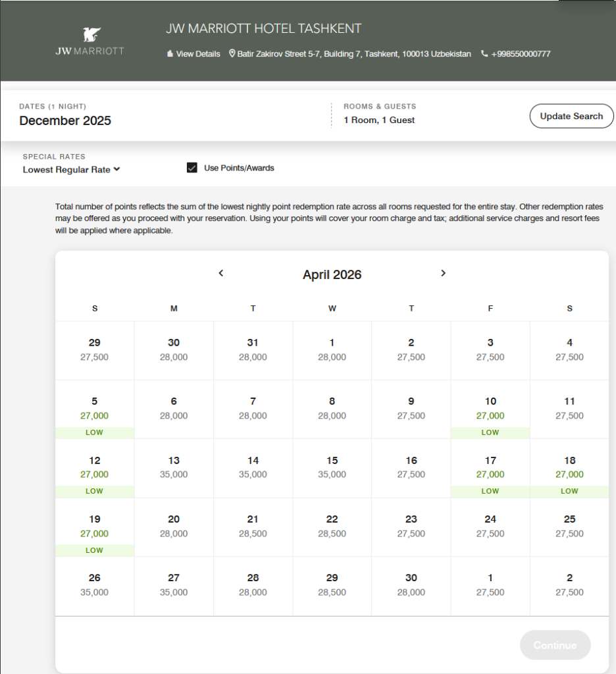Go to previous month with left arrow
This screenshot has width=616, height=674.
point(221,273)
